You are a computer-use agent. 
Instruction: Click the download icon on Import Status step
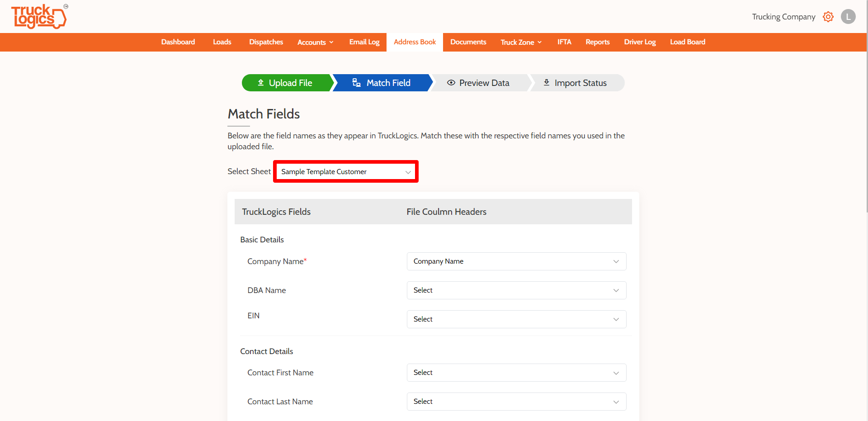click(546, 83)
